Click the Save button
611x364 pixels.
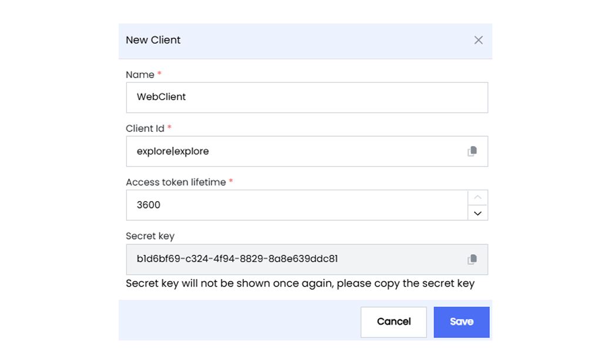(461, 322)
